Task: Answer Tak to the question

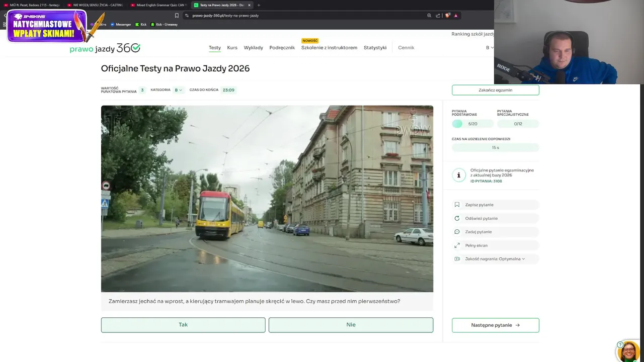Action: 183,325
